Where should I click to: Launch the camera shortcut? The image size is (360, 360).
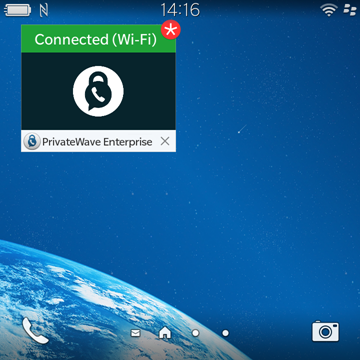point(325,331)
